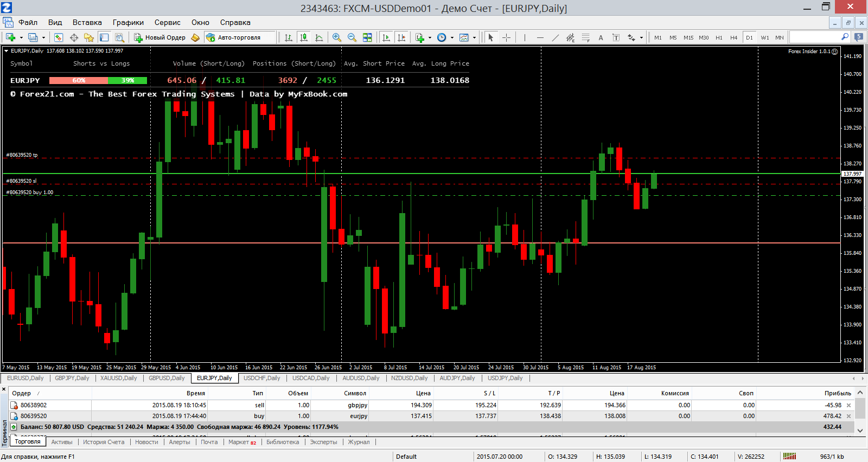This screenshot has width=868, height=462.
Task: Insert text with the A tool
Action: point(601,37)
